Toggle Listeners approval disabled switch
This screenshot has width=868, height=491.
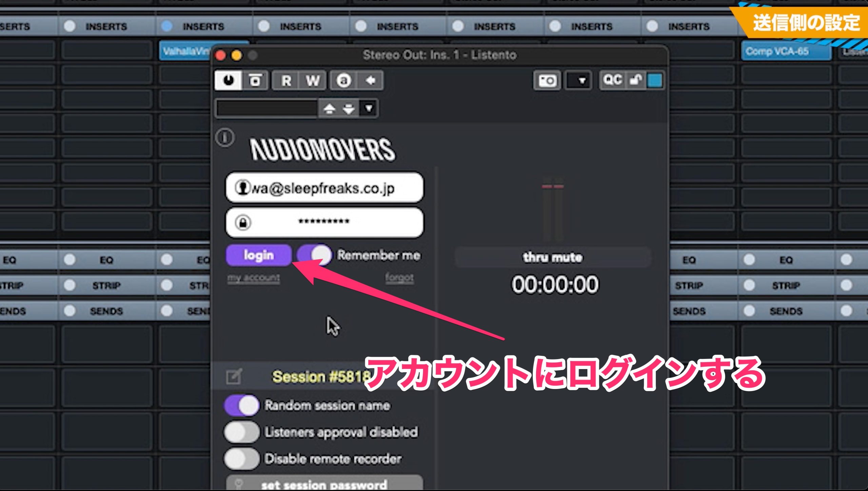click(242, 432)
